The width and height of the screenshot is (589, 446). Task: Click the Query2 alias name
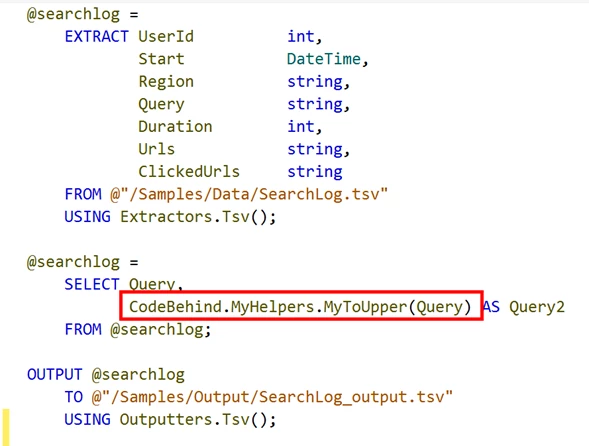537,307
